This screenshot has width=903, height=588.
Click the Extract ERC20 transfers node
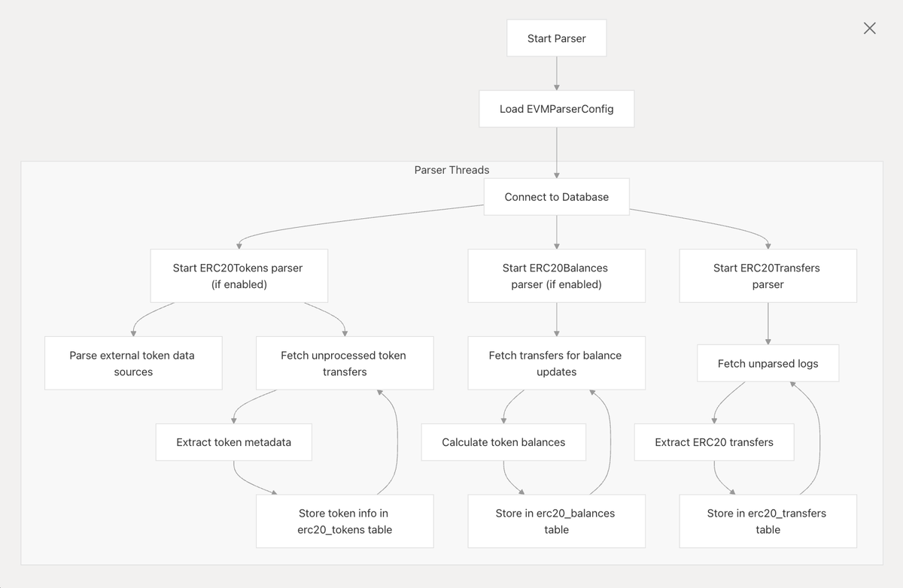tap(714, 442)
